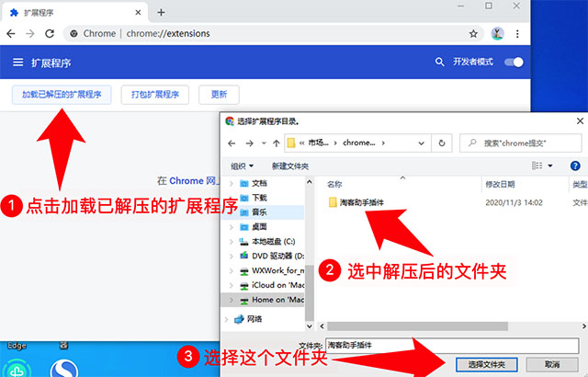Click the Chrome back arrow

[x=11, y=34]
